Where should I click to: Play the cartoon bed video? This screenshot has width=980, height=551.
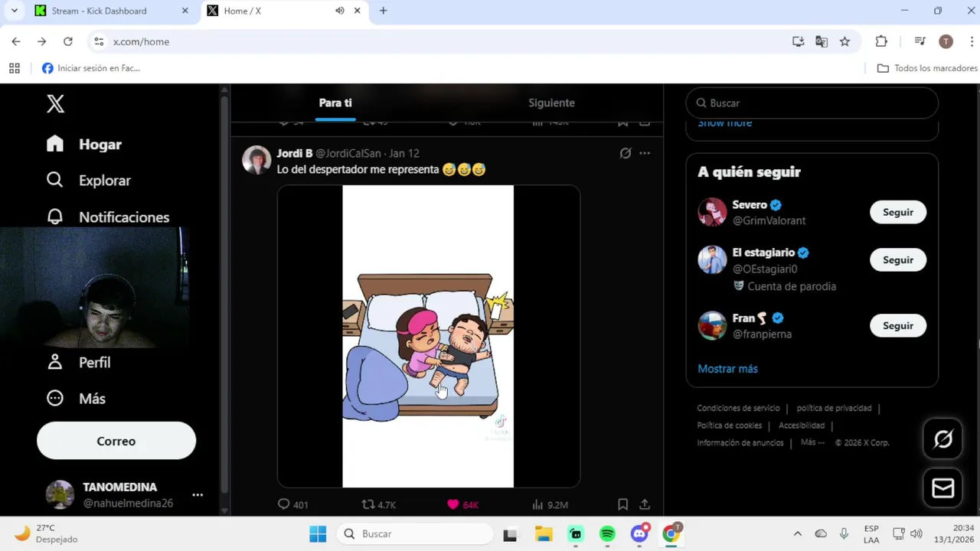[x=428, y=336]
